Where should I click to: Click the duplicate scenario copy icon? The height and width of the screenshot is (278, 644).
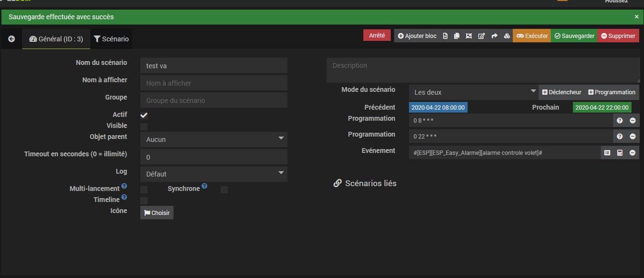457,36
